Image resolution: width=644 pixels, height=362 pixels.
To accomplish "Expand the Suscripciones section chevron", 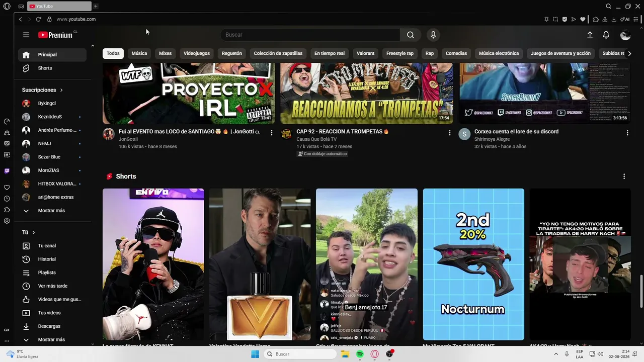I will coord(61,90).
